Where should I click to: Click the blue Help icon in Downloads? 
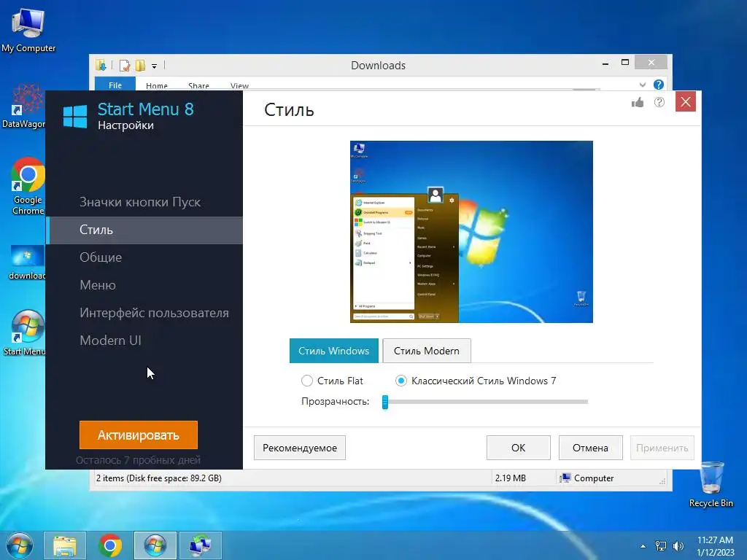click(659, 85)
